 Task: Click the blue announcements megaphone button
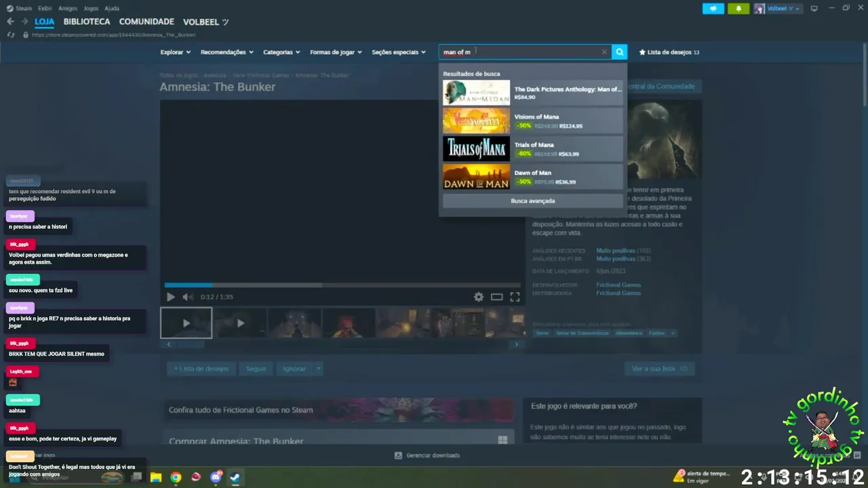[713, 8]
